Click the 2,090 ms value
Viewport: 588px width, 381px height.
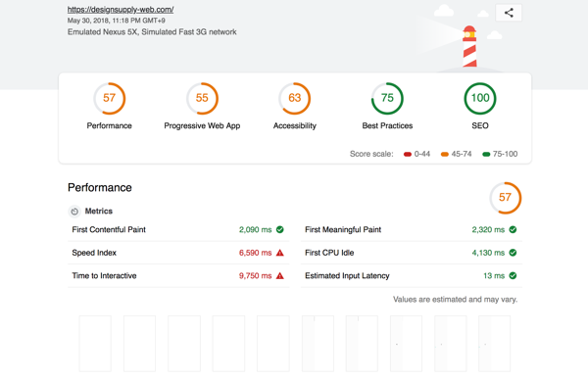pyautogui.click(x=256, y=229)
